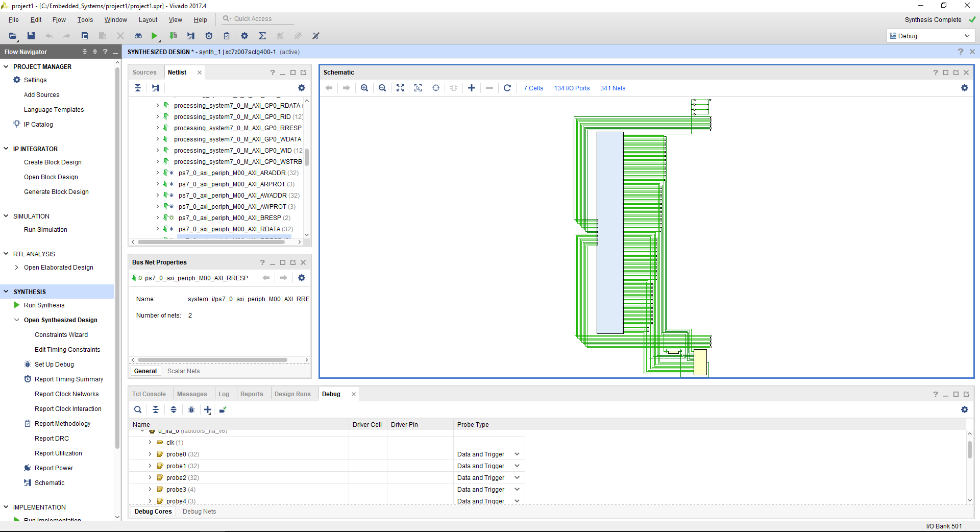Close the Netlist tab

[x=200, y=72]
